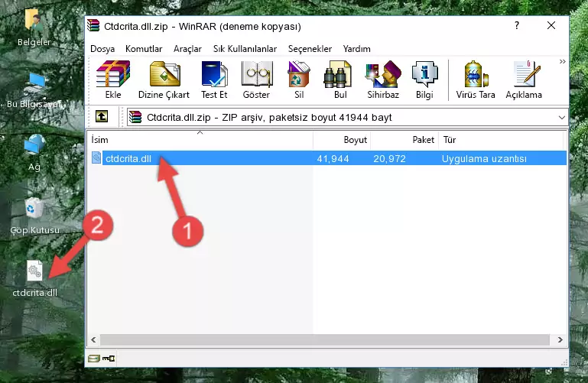Start Virüs Tara scan
The height and width of the screenshot is (383, 588).
pyautogui.click(x=476, y=80)
